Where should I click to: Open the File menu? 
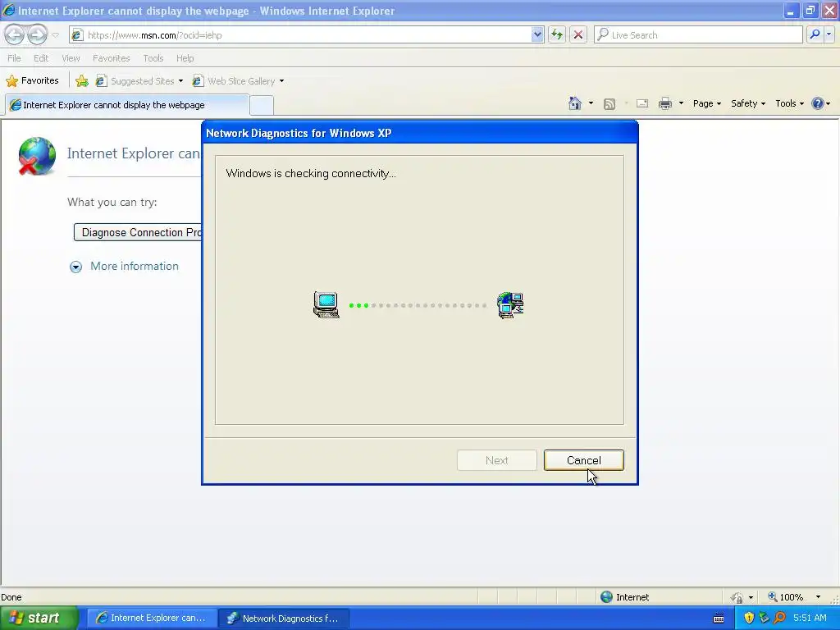[x=14, y=58]
